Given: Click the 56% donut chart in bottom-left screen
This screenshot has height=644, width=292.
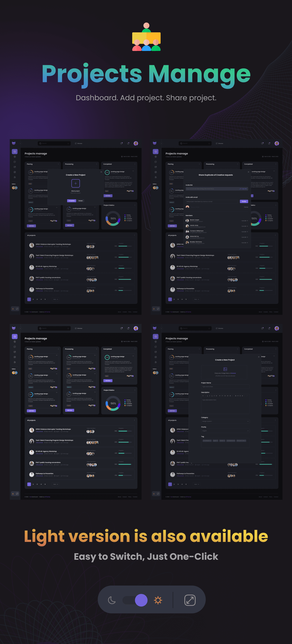Looking at the screenshot, I should point(113,403).
